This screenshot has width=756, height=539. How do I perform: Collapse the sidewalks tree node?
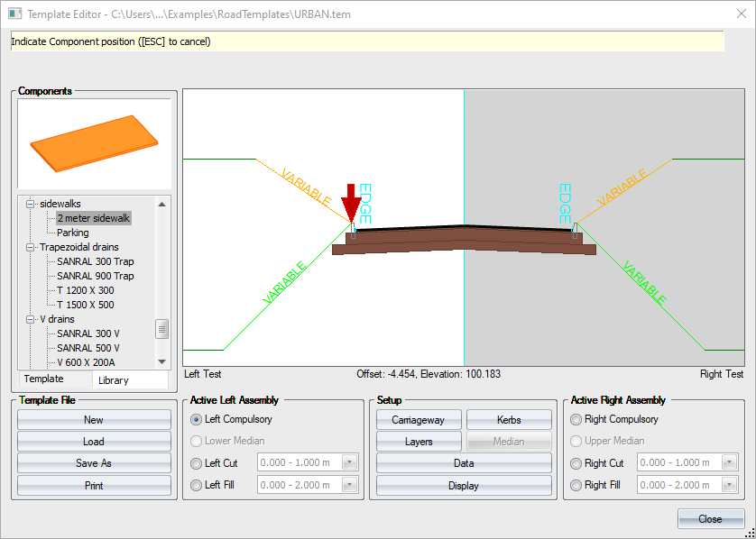(x=31, y=204)
